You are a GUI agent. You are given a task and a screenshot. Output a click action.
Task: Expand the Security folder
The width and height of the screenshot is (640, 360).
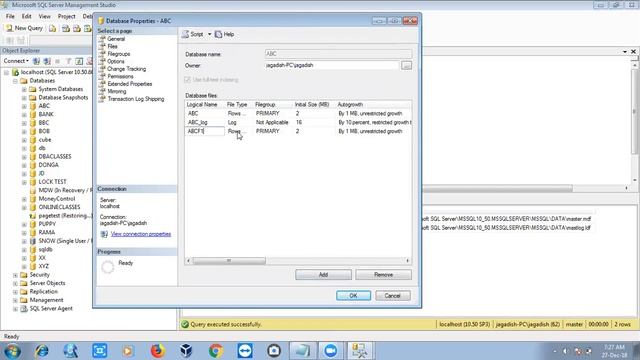click(15, 275)
